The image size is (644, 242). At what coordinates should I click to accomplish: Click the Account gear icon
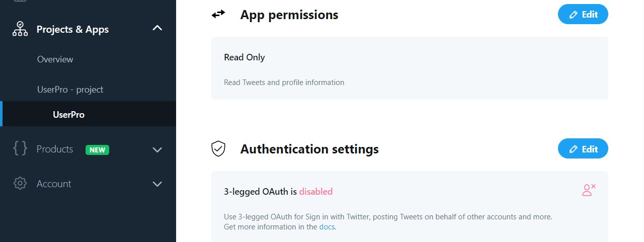tap(20, 184)
